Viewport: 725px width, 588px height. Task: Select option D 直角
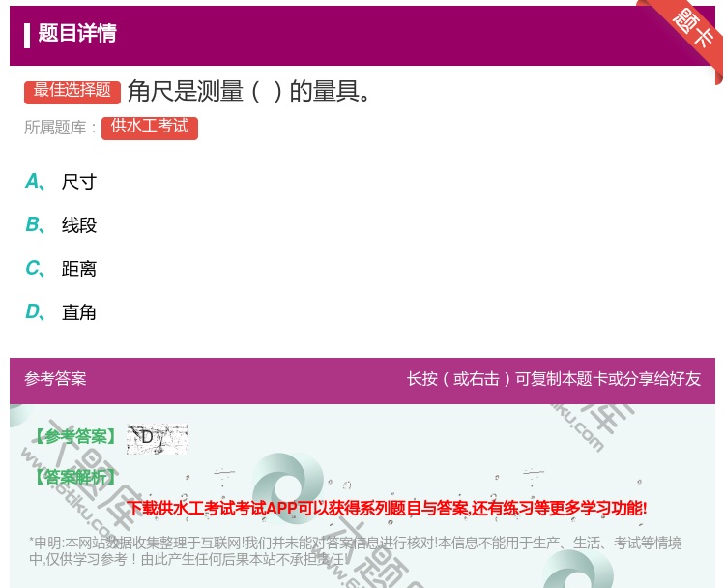click(x=61, y=312)
